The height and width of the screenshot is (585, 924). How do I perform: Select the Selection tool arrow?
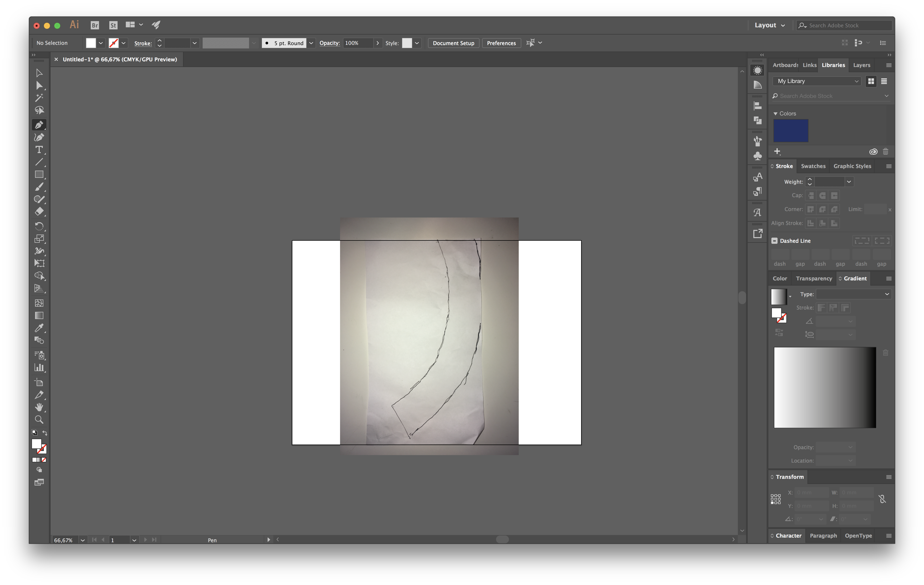pos(39,72)
